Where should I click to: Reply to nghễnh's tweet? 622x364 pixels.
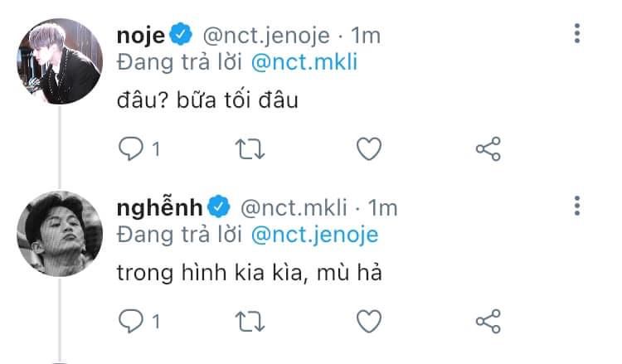coord(131,320)
